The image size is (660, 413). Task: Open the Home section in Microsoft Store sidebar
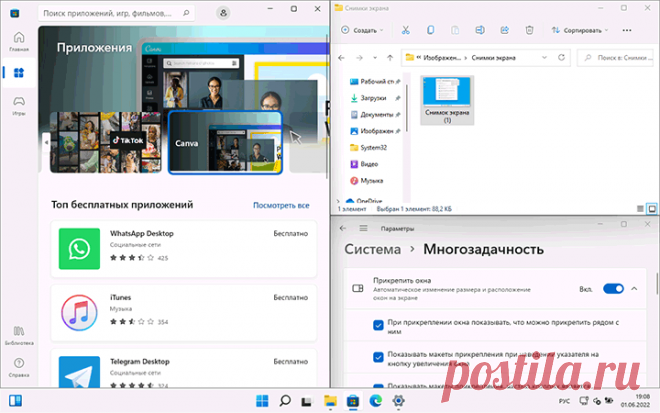click(x=19, y=41)
